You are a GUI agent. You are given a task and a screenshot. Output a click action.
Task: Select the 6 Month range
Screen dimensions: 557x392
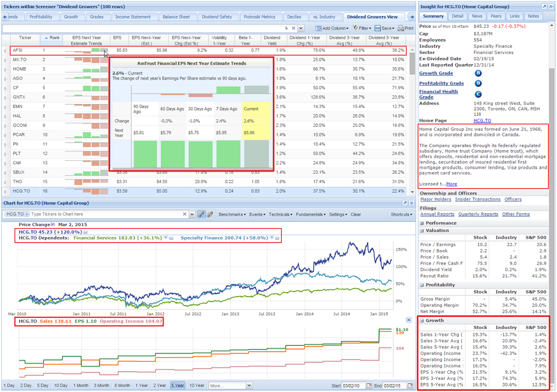click(x=122, y=386)
